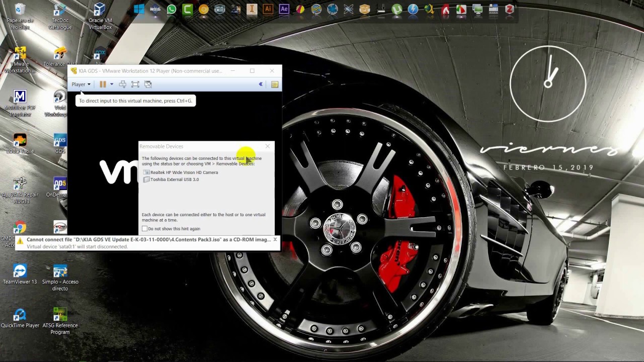
Task: Open TeamViewer 13 desktop shortcut
Action: point(20,275)
